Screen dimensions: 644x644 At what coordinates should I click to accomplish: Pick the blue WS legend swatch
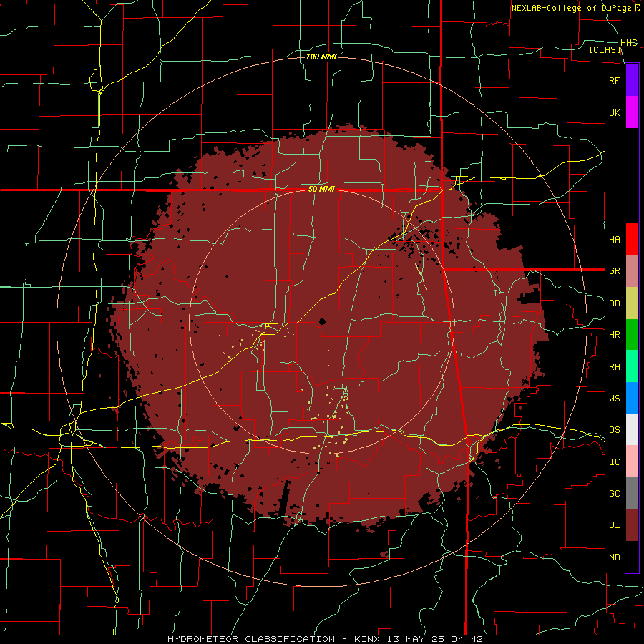tap(632, 398)
